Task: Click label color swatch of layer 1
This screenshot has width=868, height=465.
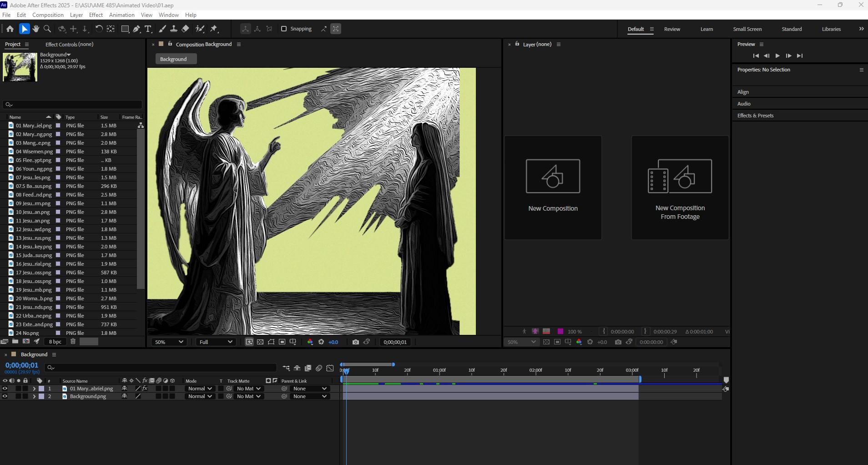Action: 41,389
